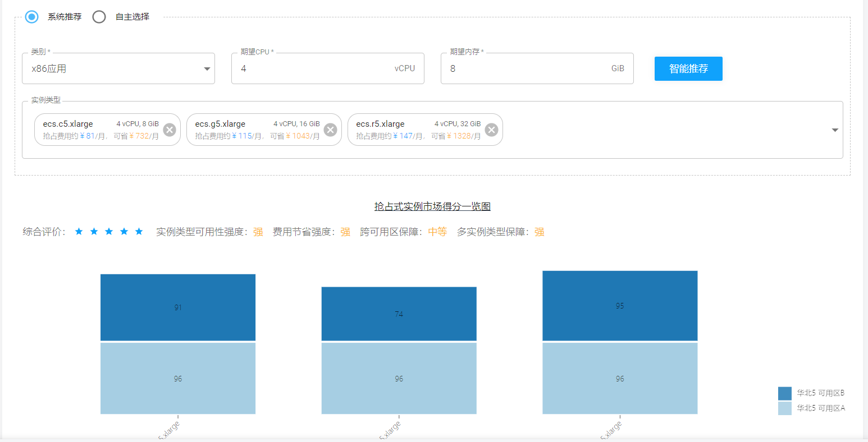
Task: Click the 实例类型可用性强度 强 value
Action: (x=258, y=232)
